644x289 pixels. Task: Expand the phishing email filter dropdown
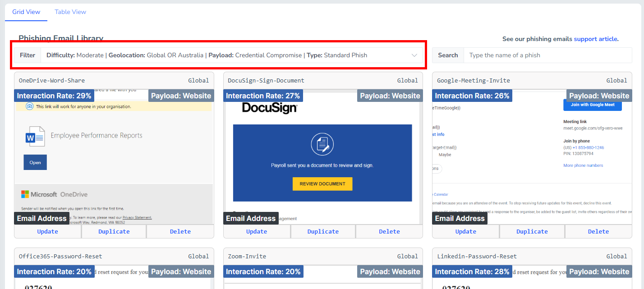tap(414, 55)
